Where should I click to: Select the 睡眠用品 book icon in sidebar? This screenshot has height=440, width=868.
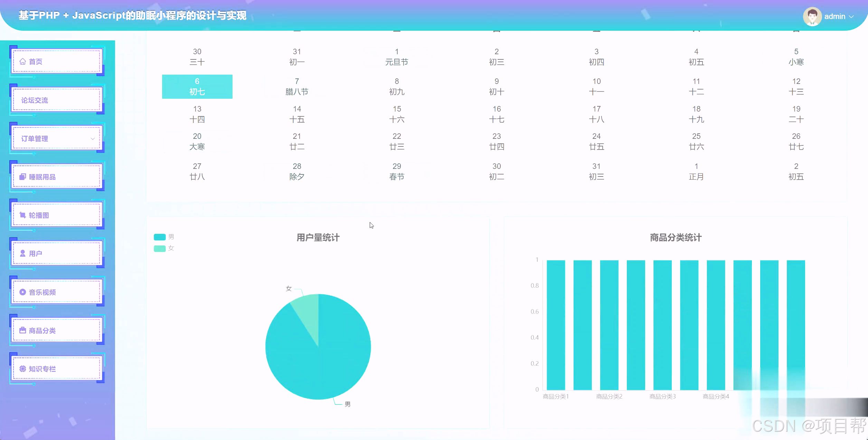pyautogui.click(x=22, y=177)
